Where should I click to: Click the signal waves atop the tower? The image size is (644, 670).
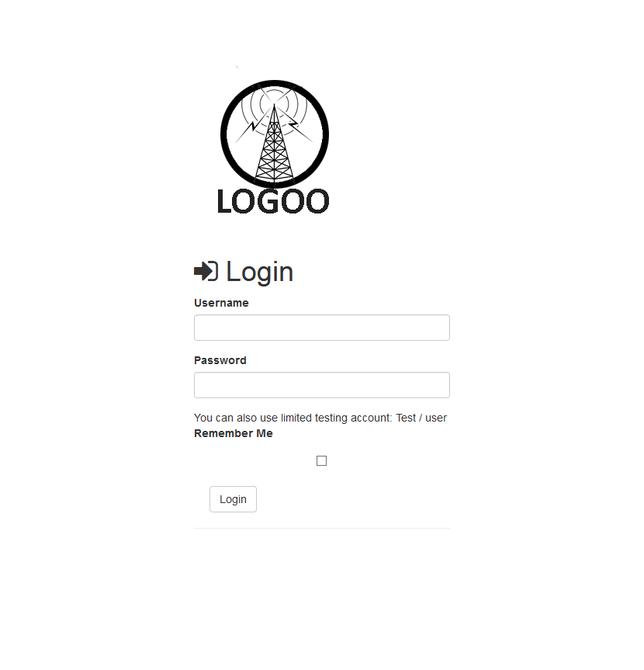tap(274, 102)
